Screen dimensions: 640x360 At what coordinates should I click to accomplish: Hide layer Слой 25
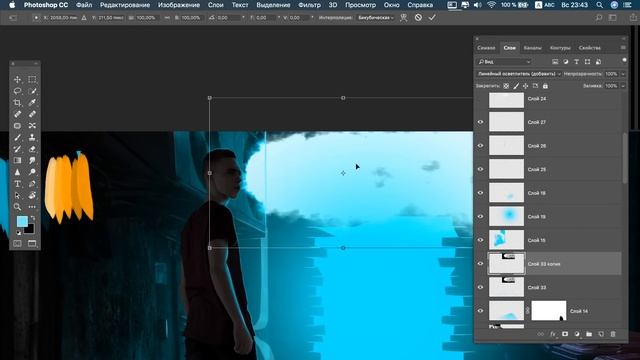point(480,169)
